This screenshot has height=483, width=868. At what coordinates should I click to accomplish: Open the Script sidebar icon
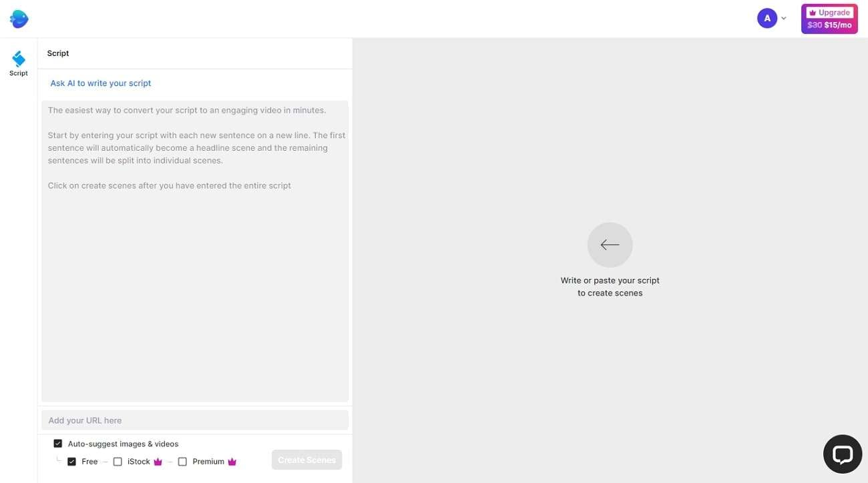tap(19, 64)
